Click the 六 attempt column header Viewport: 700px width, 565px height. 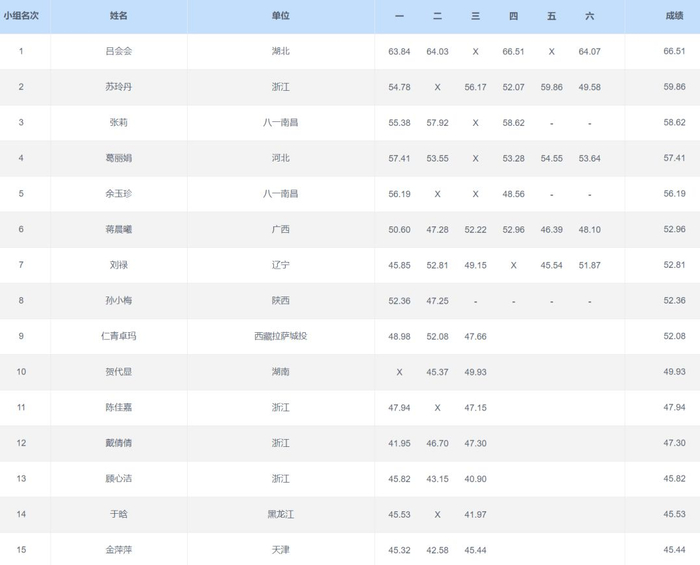(589, 16)
